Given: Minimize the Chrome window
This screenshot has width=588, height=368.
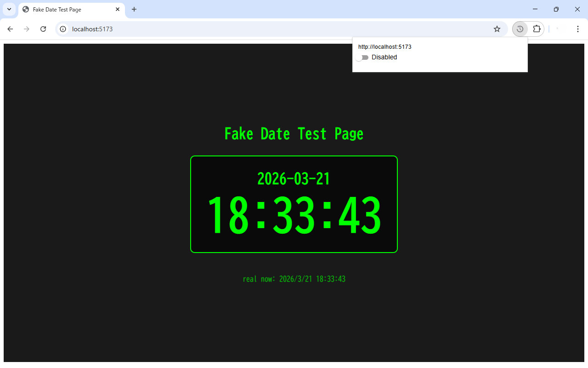Looking at the screenshot, I should 535,9.
